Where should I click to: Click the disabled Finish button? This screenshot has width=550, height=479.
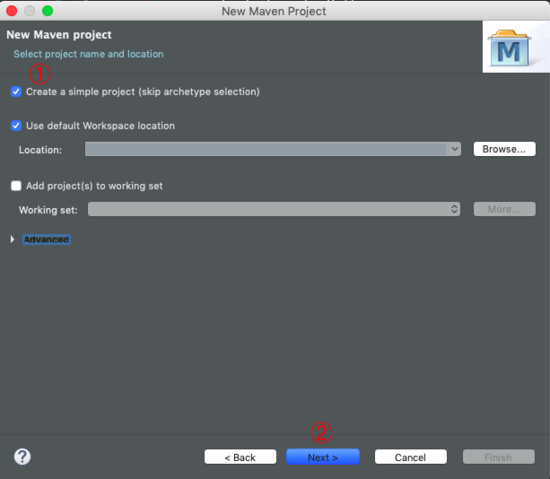click(x=499, y=457)
